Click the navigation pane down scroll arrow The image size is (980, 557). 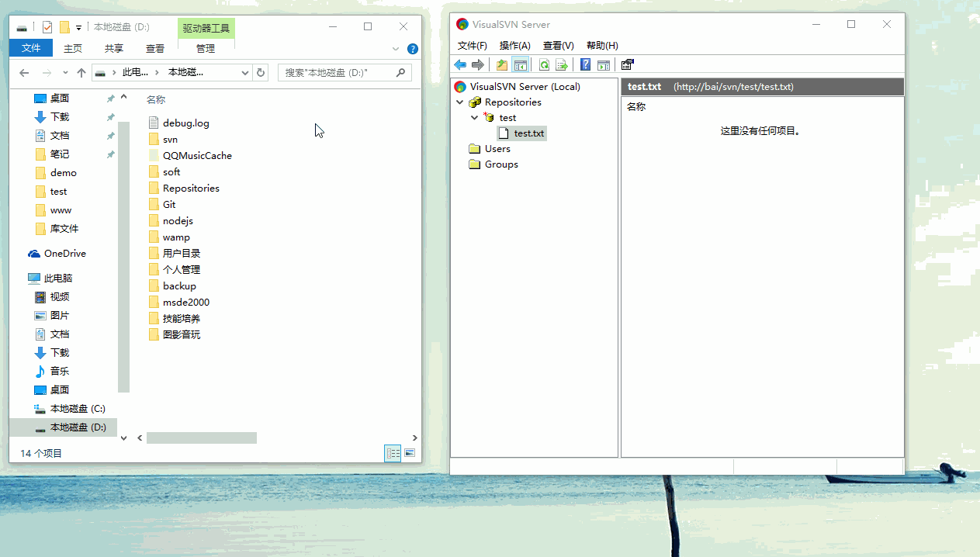coord(123,438)
